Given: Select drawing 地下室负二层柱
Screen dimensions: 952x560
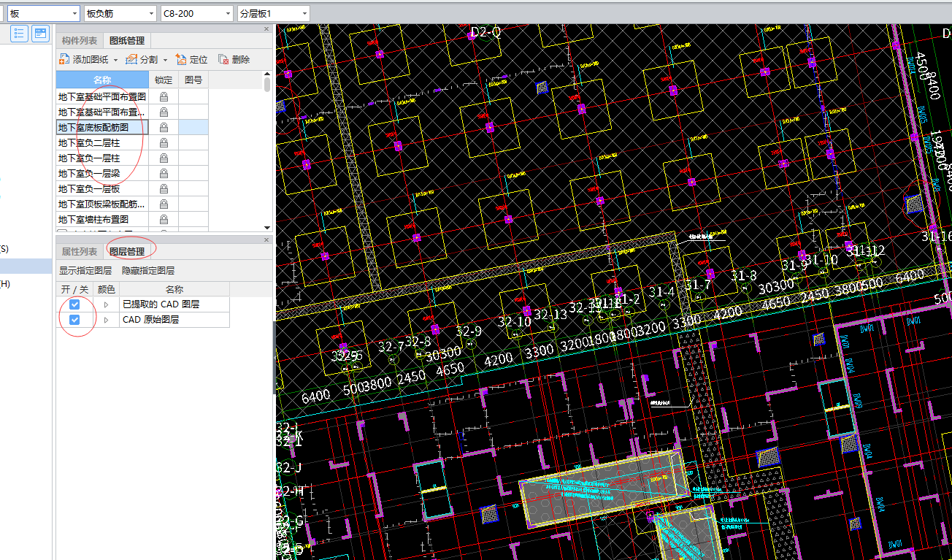Looking at the screenshot, I should coord(102,142).
